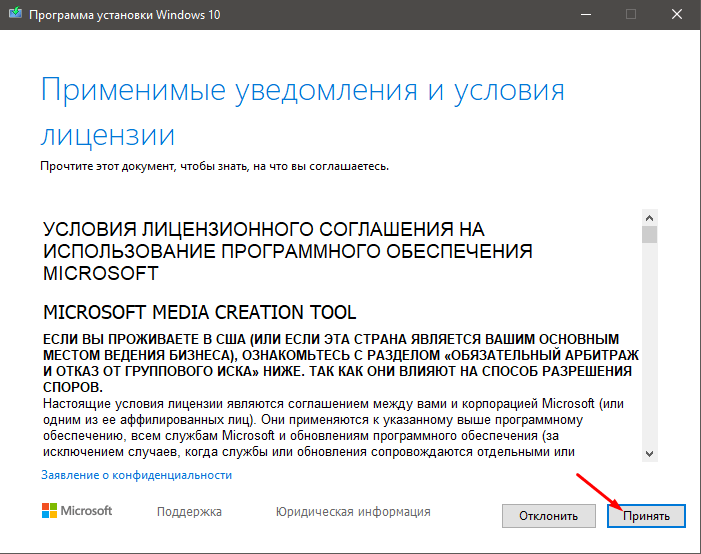Click the paragraph starting Настоящие условия лицензии
The image size is (701, 554).
click(333, 427)
